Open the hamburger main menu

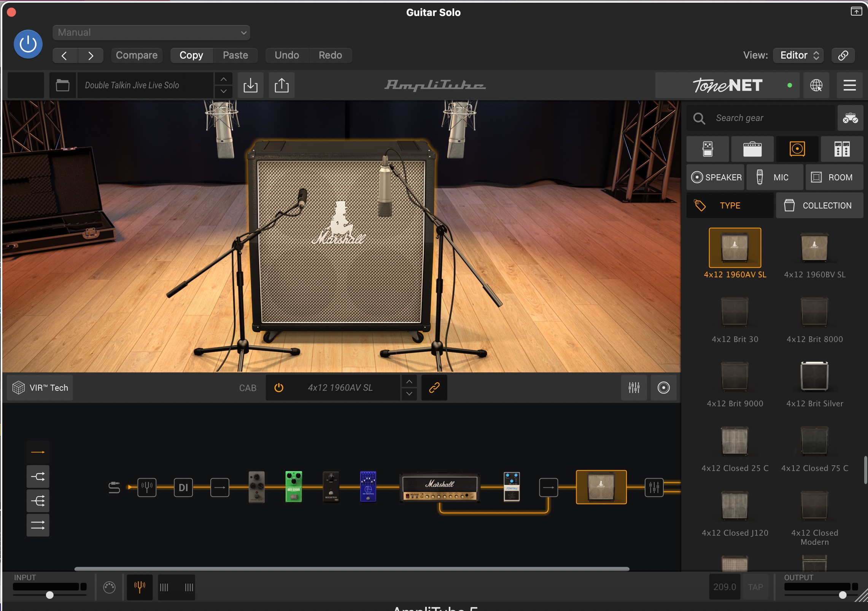tap(849, 85)
